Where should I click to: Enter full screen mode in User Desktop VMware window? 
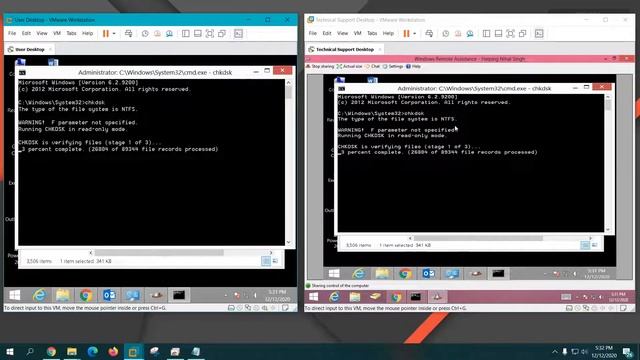[x=210, y=33]
